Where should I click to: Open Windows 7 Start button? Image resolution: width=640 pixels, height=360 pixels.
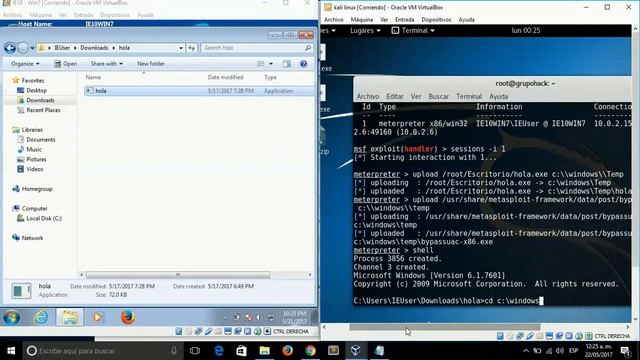(11, 317)
